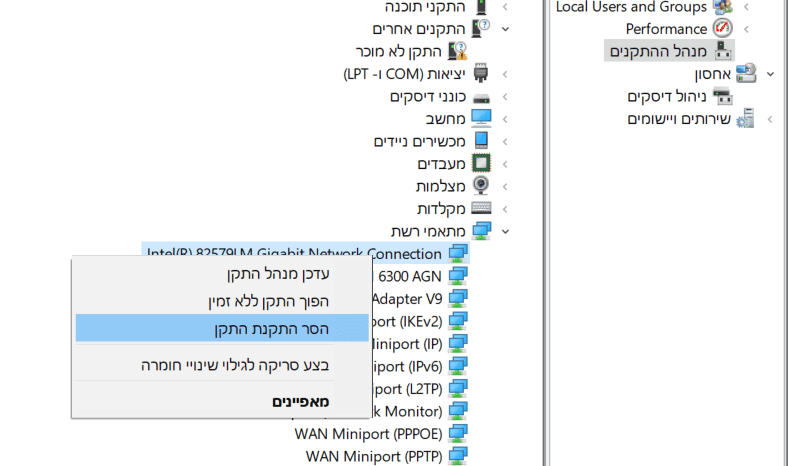Viewport: 788px width, 466px height.
Task: Expand the מעבדים category
Action: pos(505,164)
